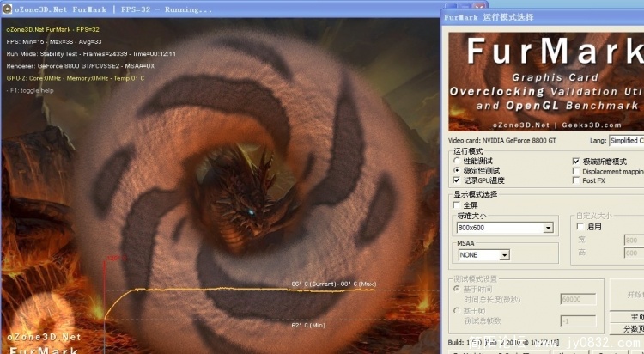Click the FurMark 运行模式选择 dialog title bar

(543, 17)
